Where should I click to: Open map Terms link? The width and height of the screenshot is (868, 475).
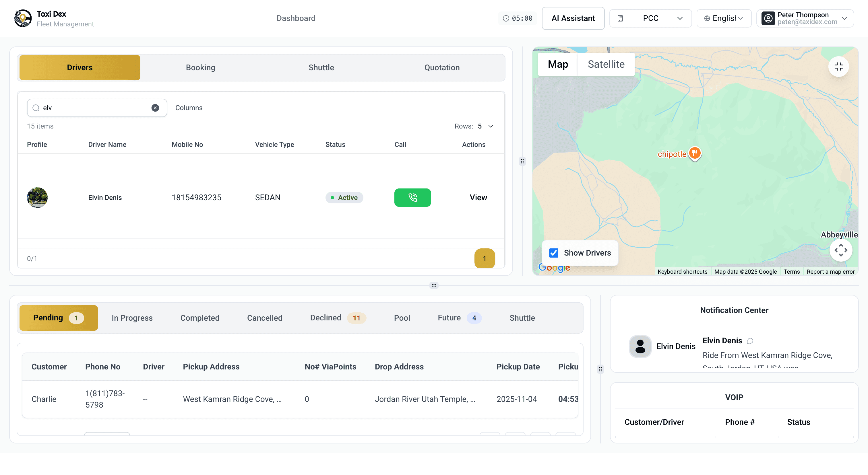(792, 272)
